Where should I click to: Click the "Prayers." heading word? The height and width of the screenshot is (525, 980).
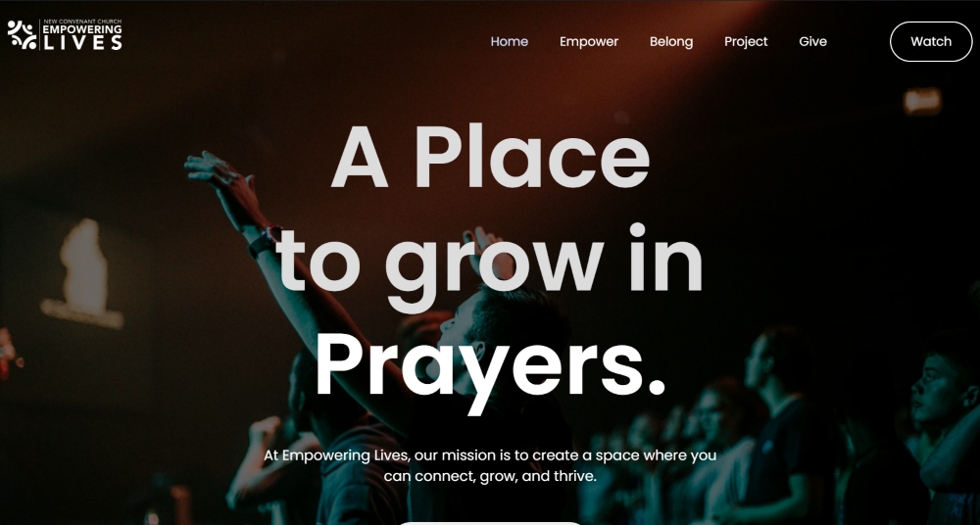click(x=491, y=368)
